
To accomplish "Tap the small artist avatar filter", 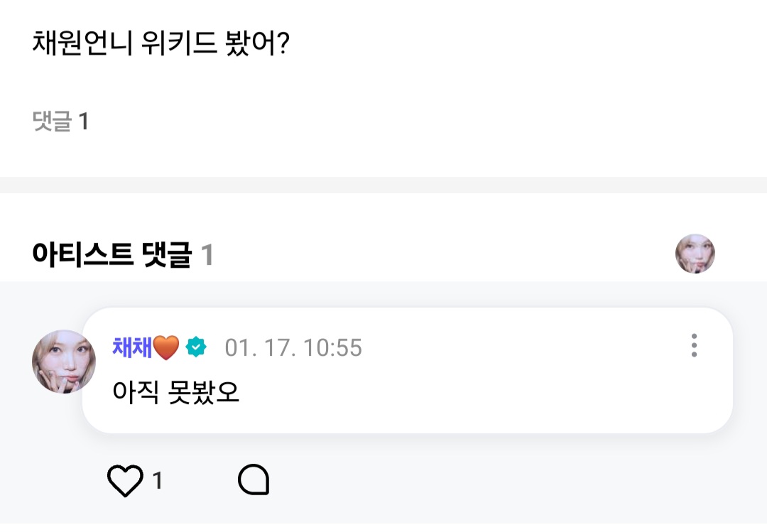I will (695, 254).
